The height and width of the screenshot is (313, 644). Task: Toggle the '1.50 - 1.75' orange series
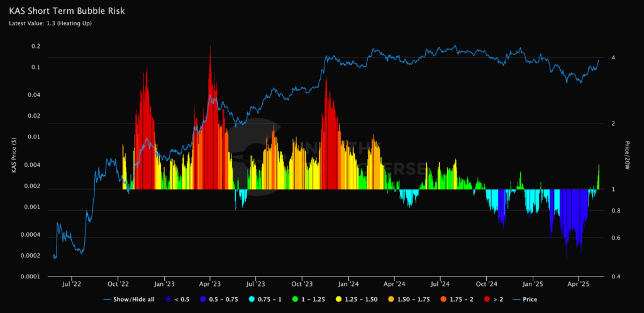tap(409, 299)
